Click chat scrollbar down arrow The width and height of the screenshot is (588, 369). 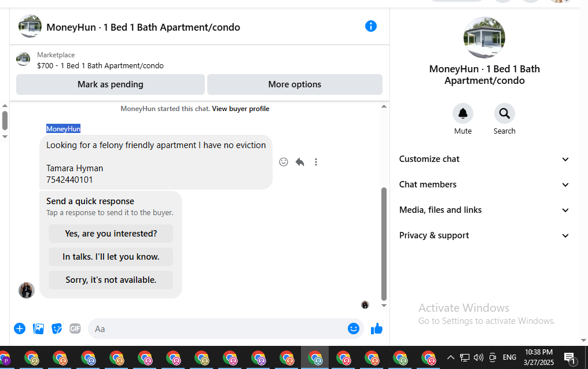384,306
